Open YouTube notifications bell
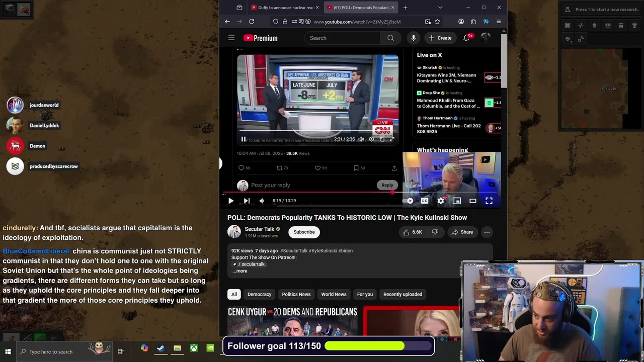Screen dimensions: 644x362 click(466, 38)
